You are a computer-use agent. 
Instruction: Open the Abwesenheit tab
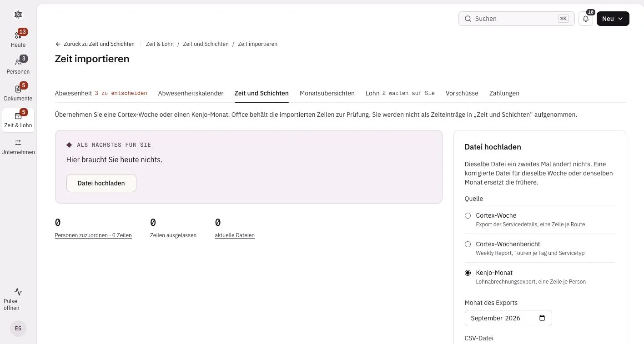(101, 93)
